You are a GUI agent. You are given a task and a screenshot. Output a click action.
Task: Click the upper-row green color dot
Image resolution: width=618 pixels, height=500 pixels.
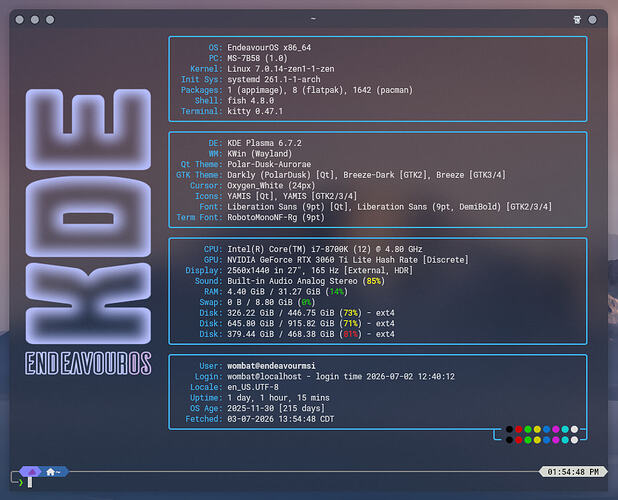pyautogui.click(x=528, y=429)
